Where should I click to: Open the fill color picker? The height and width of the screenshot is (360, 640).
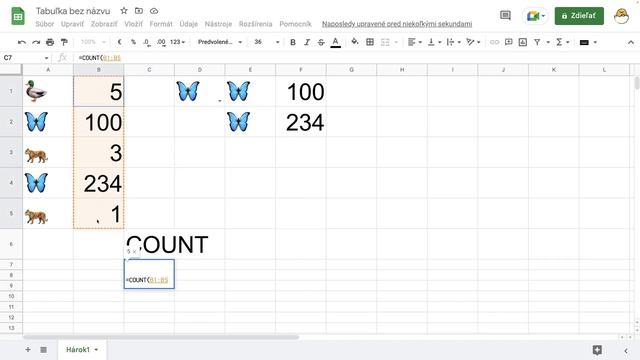coord(355,42)
